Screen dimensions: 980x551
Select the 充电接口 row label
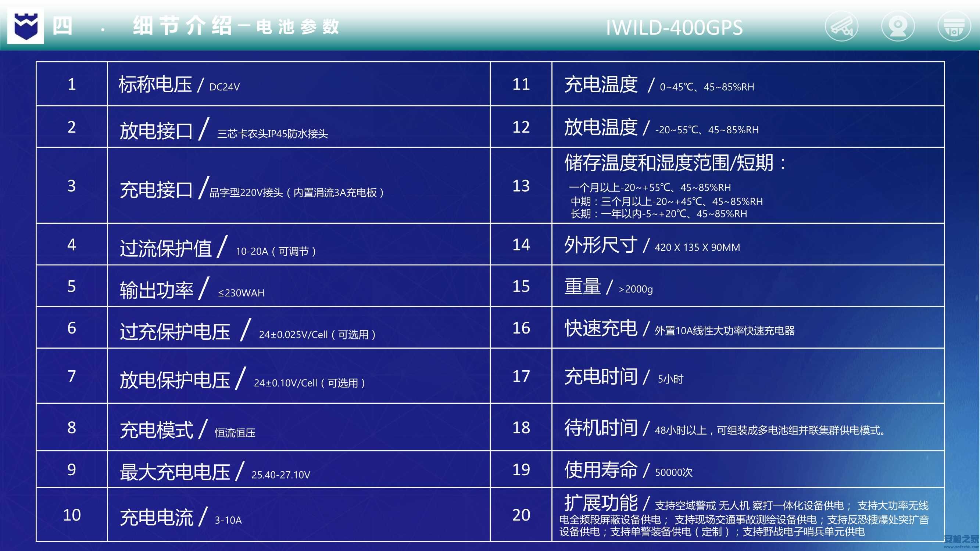pyautogui.click(x=156, y=190)
